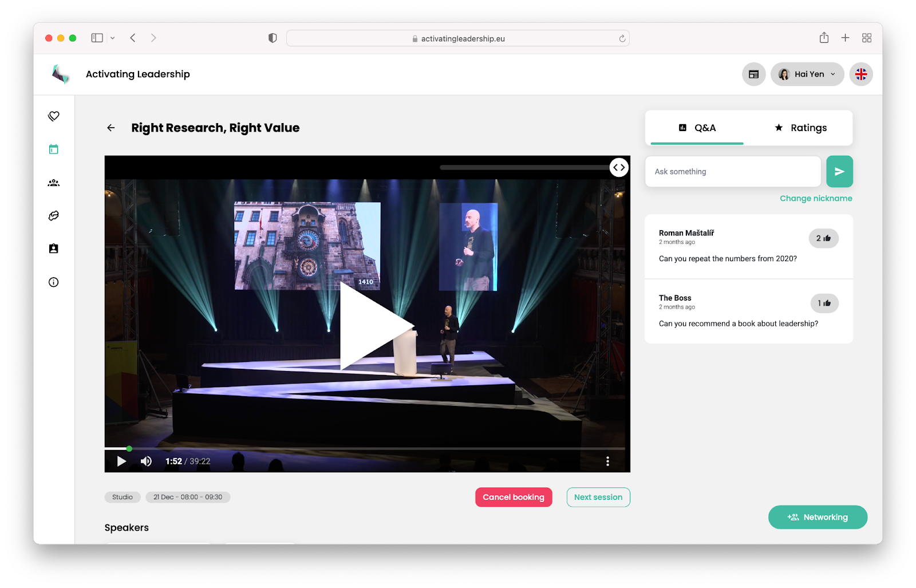Seek the video progress bar
Image resolution: width=916 pixels, height=588 pixels.
click(365, 448)
